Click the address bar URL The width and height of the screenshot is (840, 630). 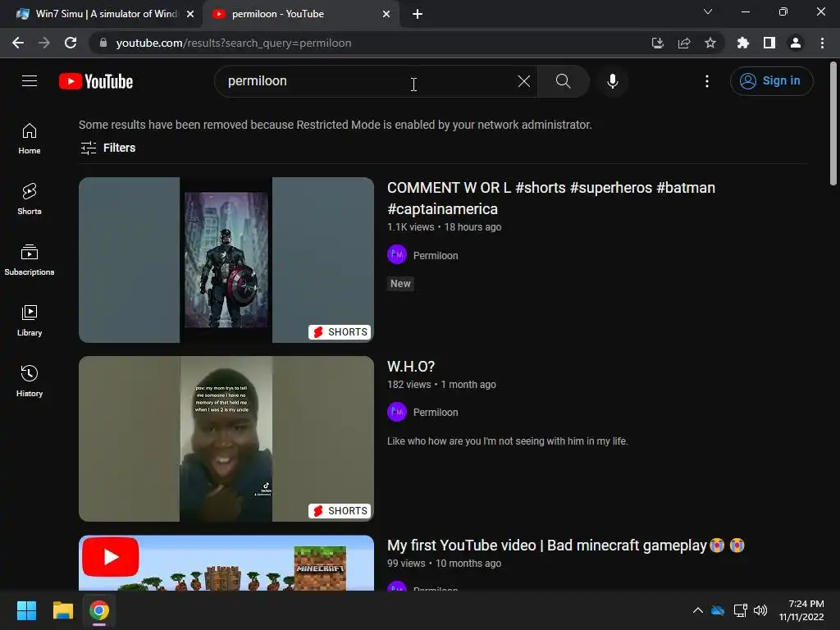point(234,43)
